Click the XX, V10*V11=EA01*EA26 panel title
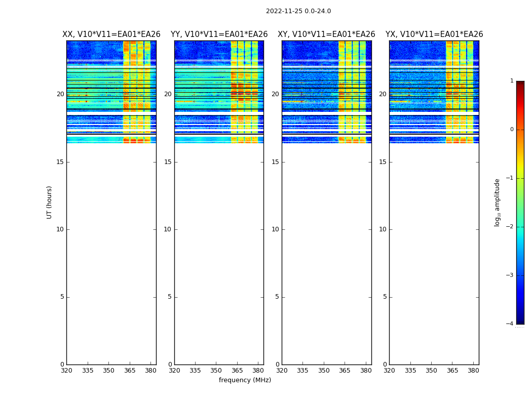This screenshot has height=405, width=532. tap(111, 34)
